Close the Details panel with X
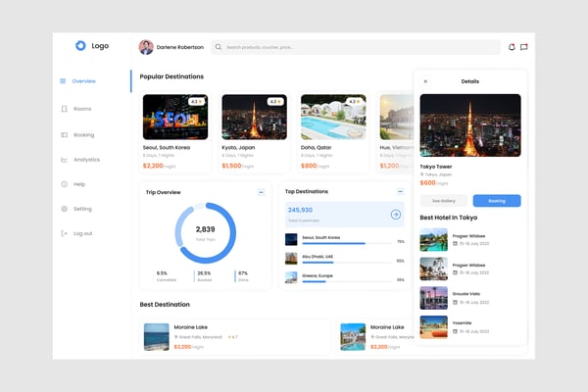588x392 pixels. click(x=425, y=81)
